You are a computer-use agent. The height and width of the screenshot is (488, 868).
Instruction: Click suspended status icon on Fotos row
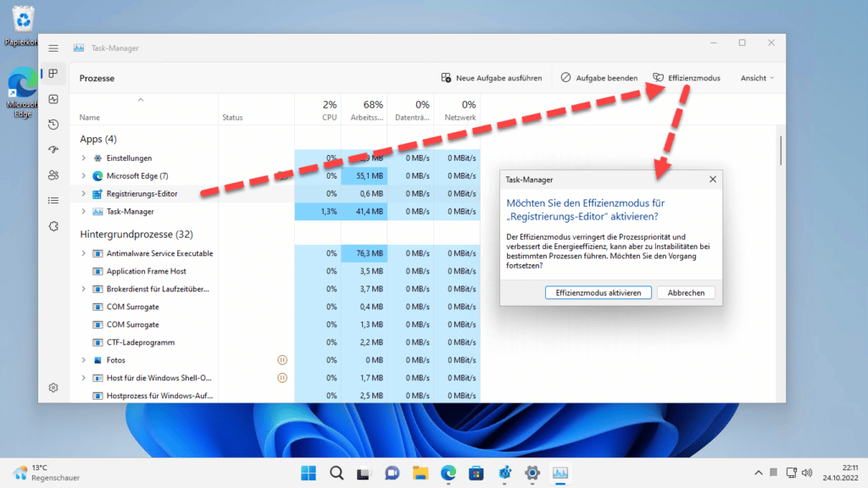pos(282,360)
